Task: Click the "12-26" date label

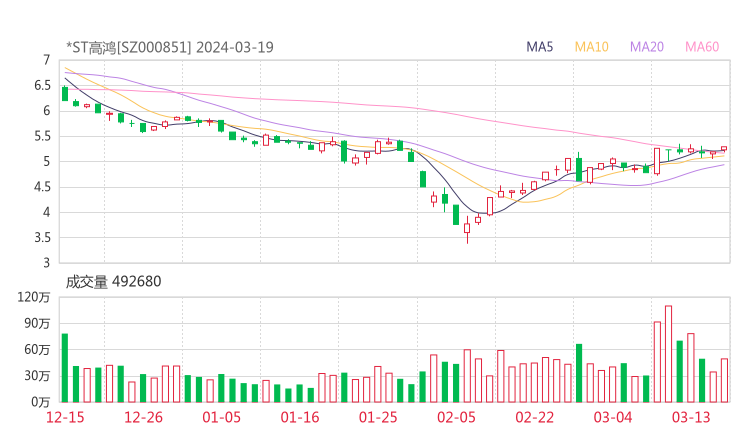Action: 143,417
